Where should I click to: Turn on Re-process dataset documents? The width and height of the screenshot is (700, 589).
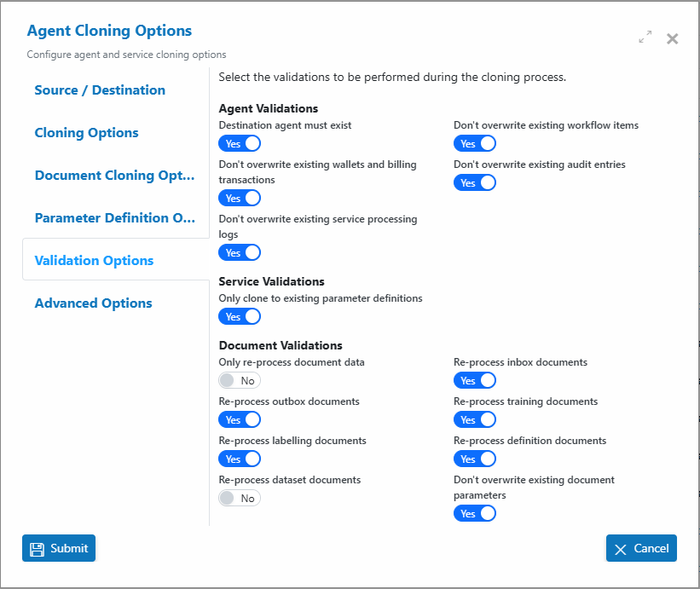[x=240, y=498]
